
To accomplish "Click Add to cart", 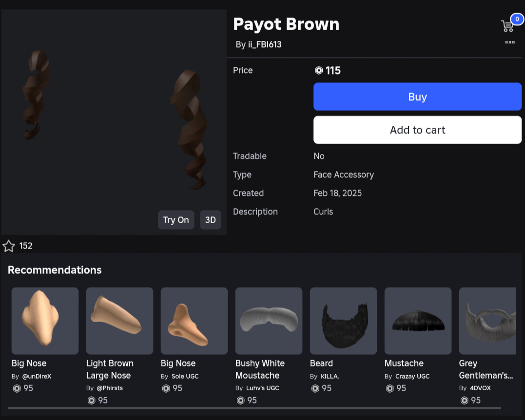I will pos(417,130).
